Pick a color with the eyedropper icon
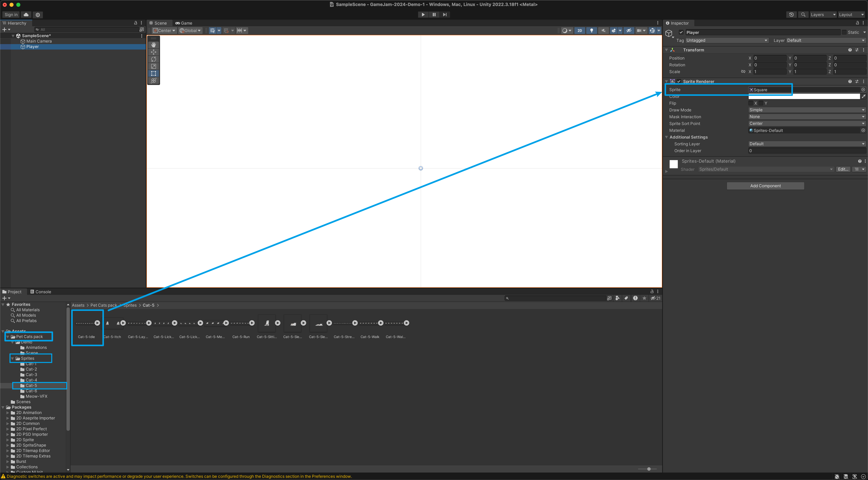This screenshot has height=480, width=868. [864, 96]
